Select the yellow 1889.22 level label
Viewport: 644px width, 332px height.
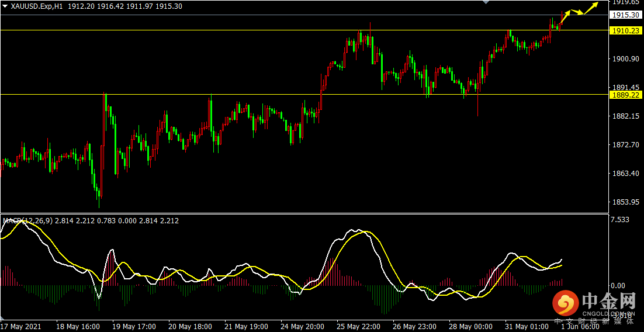[x=625, y=95]
